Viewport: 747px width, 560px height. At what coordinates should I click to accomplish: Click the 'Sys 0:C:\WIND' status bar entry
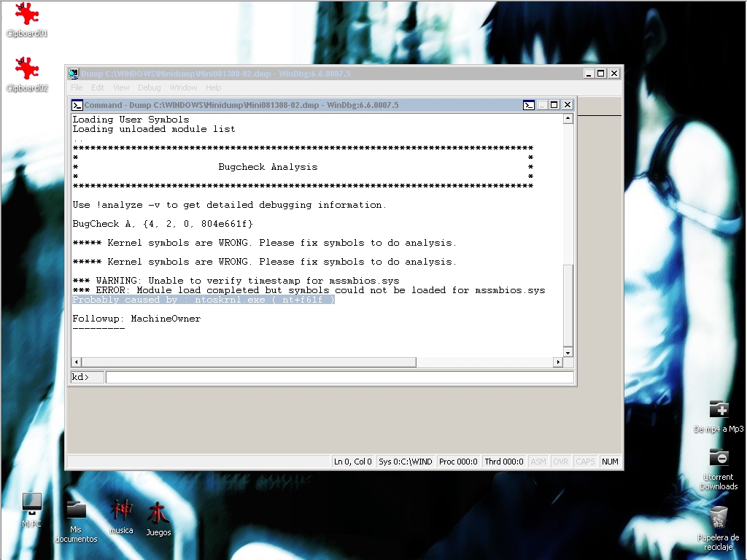(406, 462)
